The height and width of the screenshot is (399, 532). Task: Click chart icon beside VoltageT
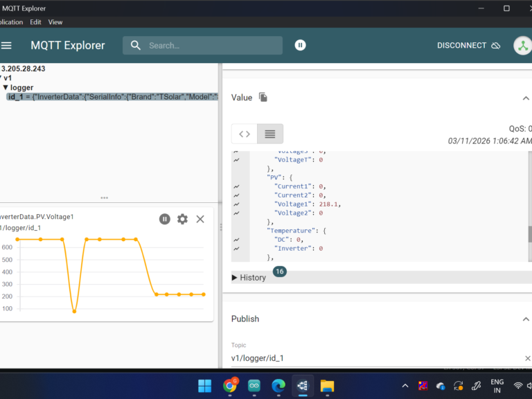pyautogui.click(x=236, y=160)
